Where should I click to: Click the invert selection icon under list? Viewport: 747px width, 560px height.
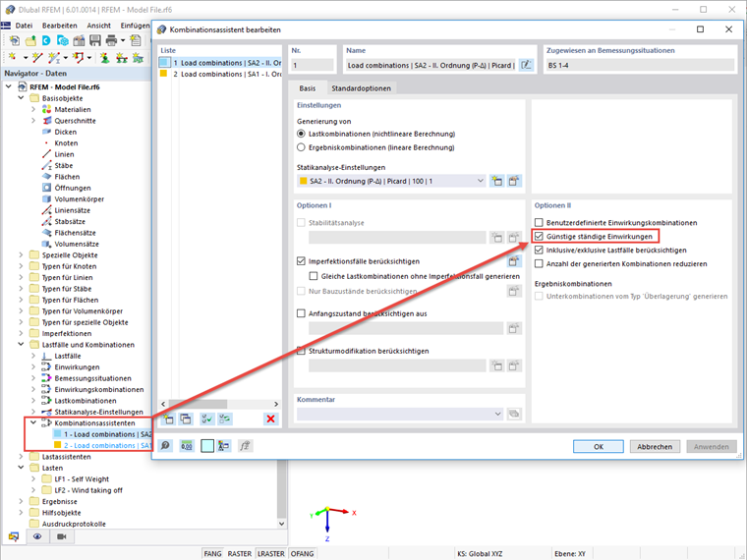pos(225,420)
